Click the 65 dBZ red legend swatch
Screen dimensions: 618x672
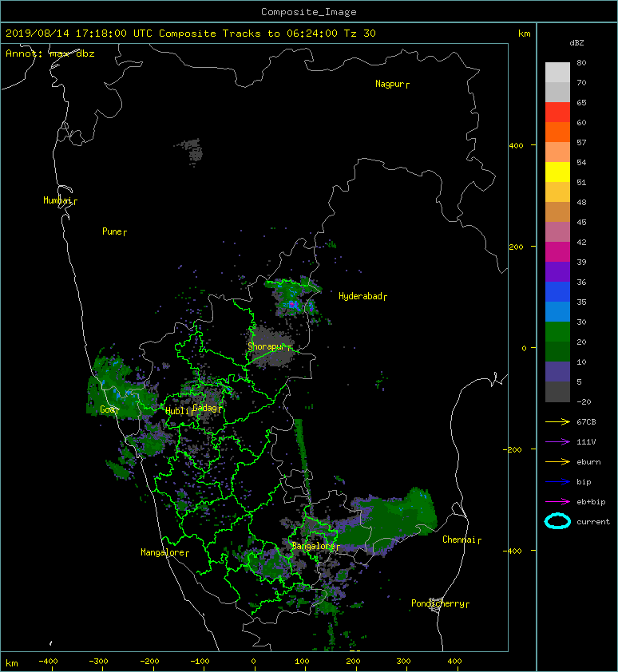pyautogui.click(x=557, y=112)
